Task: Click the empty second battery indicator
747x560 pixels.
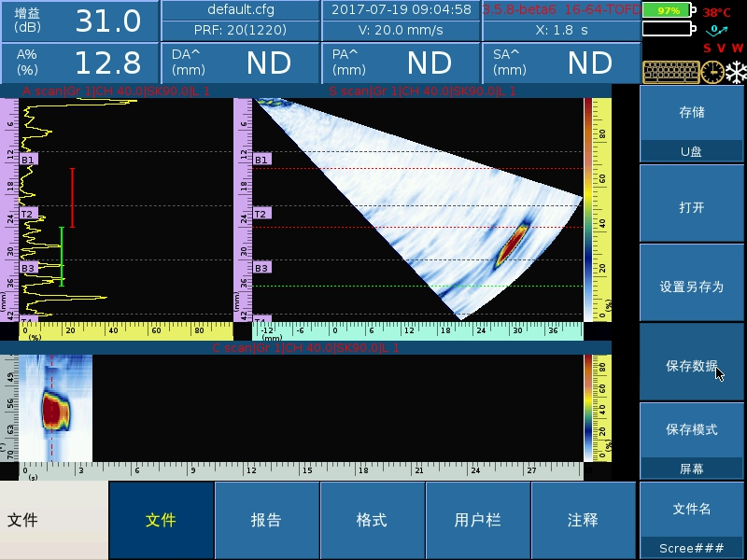Action: [x=667, y=28]
